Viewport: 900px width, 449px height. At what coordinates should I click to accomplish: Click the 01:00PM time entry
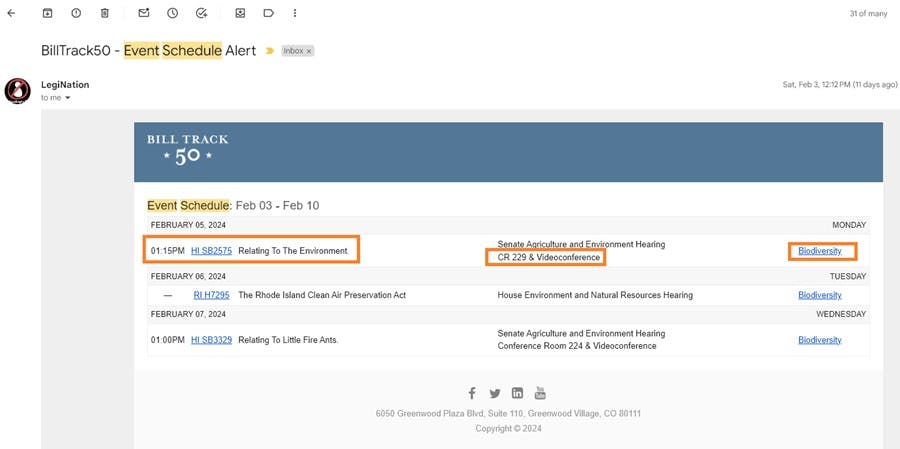[168, 340]
